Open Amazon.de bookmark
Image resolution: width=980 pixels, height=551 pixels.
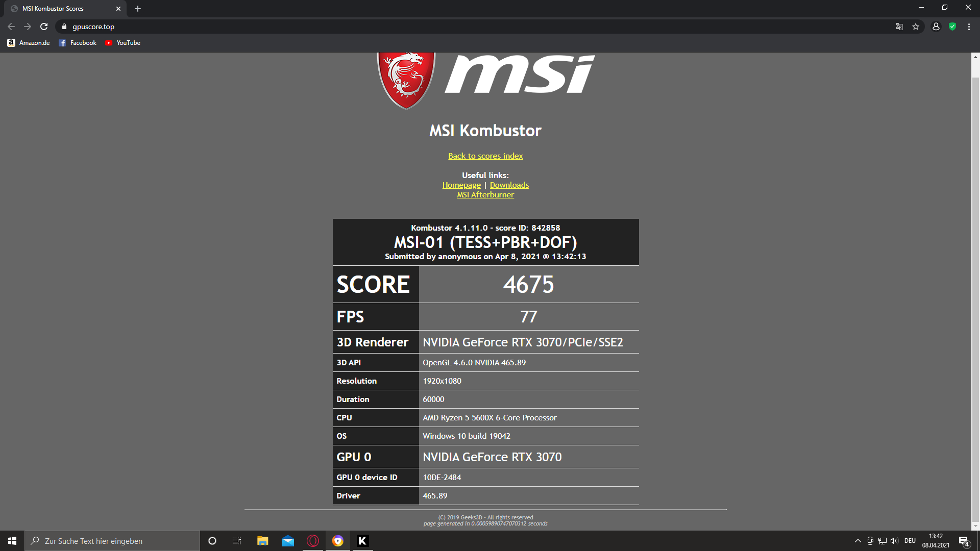pos(29,43)
